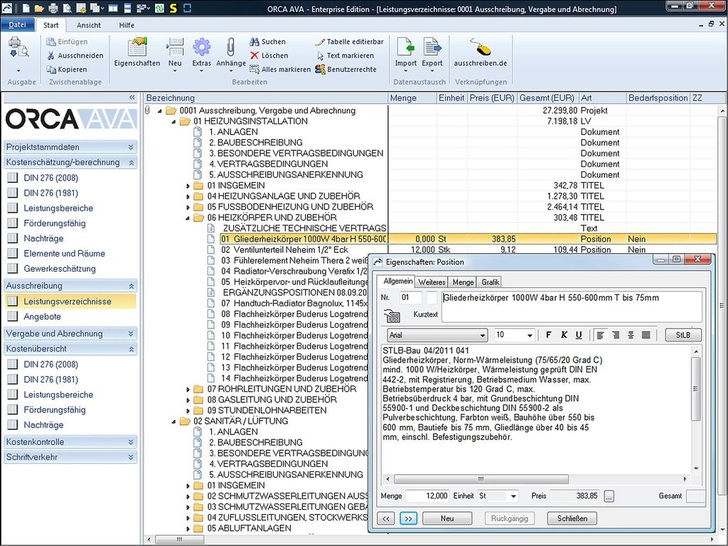Apply bold with the F button
The width and height of the screenshot is (728, 546).
(x=548, y=335)
